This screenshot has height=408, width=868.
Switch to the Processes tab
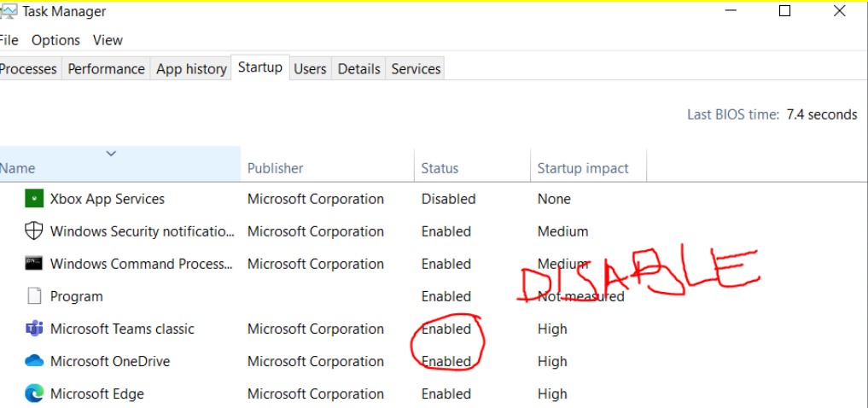pos(28,69)
